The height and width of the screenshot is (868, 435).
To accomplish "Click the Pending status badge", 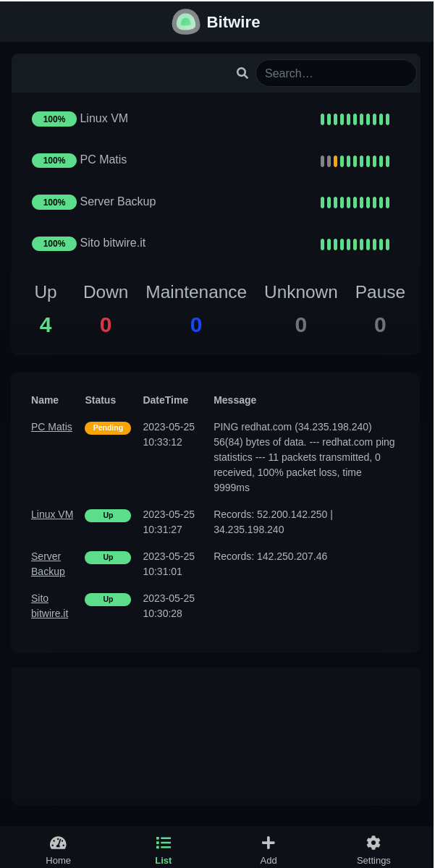I will click(108, 428).
